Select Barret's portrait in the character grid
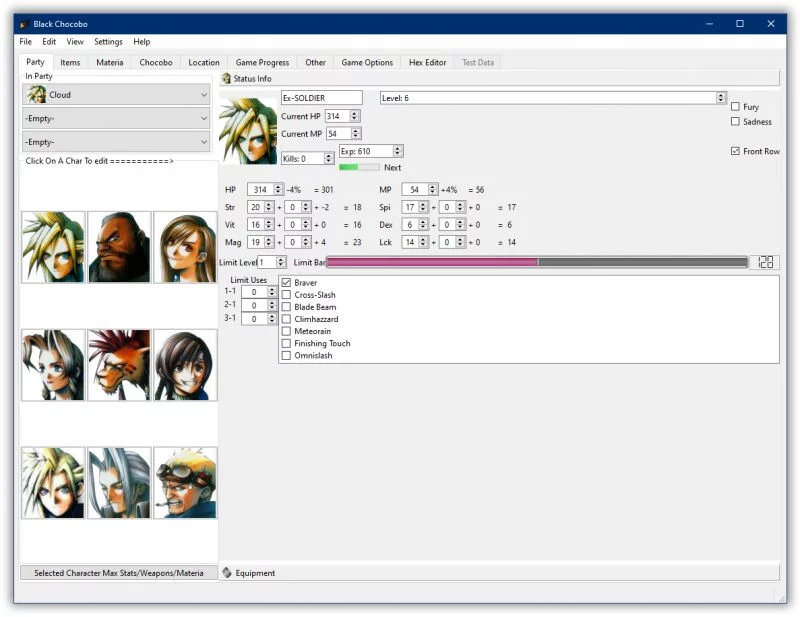800x617 pixels. pos(119,247)
